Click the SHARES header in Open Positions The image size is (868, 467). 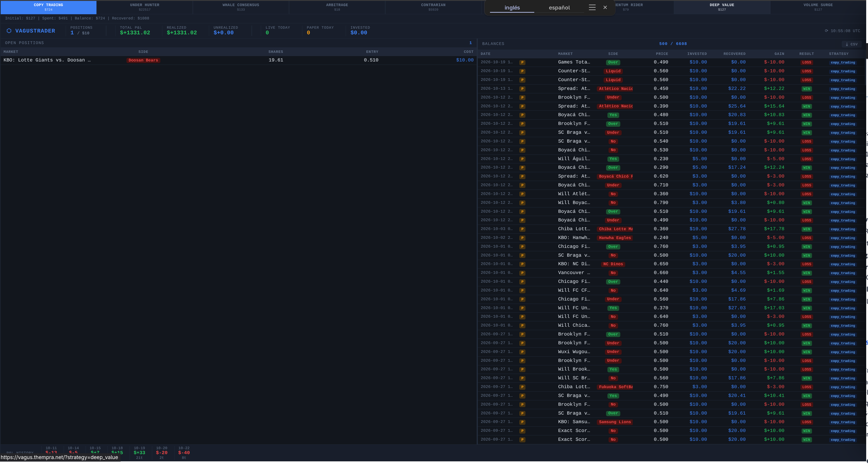[276, 52]
